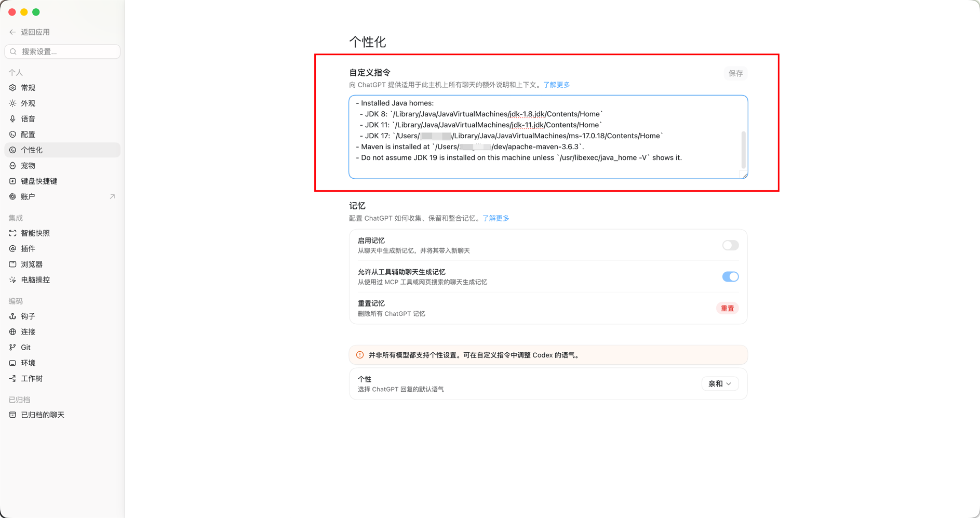Image resolution: width=980 pixels, height=518 pixels.
Task: Click the plugin icon beside 插件
Action: 12,249
